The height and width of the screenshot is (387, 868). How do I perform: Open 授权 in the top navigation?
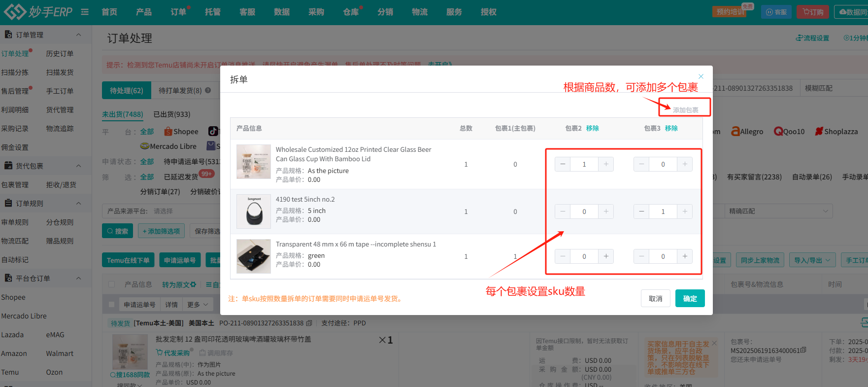click(489, 12)
